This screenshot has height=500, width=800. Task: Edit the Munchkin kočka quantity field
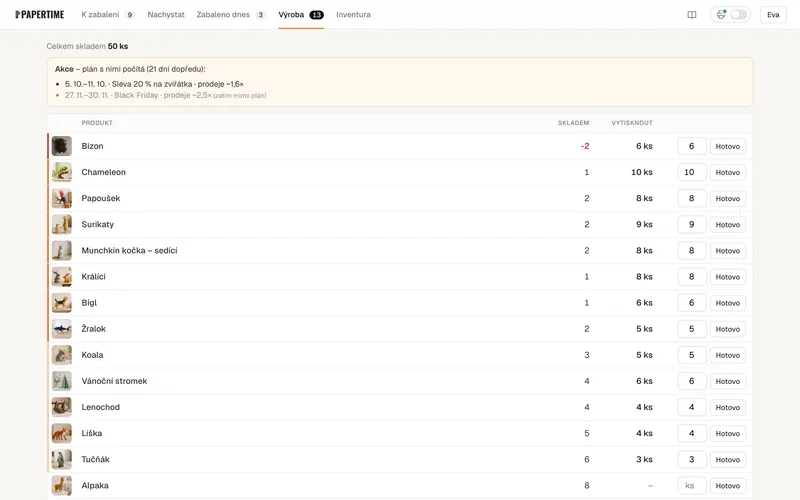pyautogui.click(x=692, y=251)
